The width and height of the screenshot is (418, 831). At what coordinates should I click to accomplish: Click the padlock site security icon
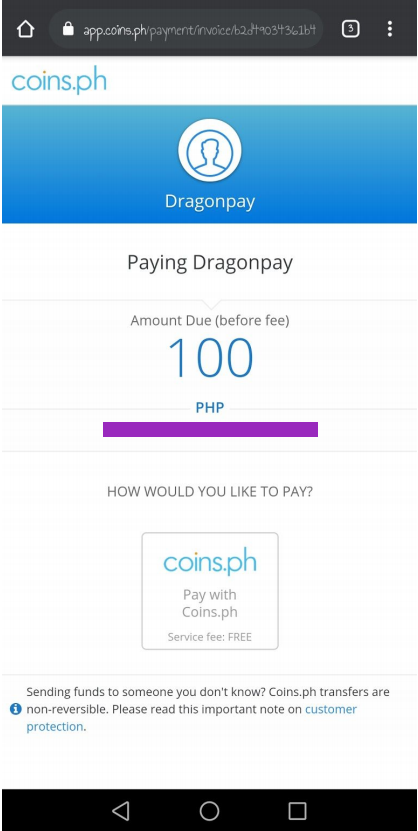tap(67, 28)
